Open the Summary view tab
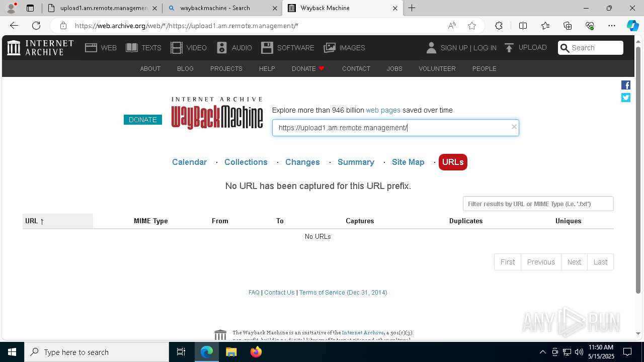Screen dimensions: 644x362 356,162
